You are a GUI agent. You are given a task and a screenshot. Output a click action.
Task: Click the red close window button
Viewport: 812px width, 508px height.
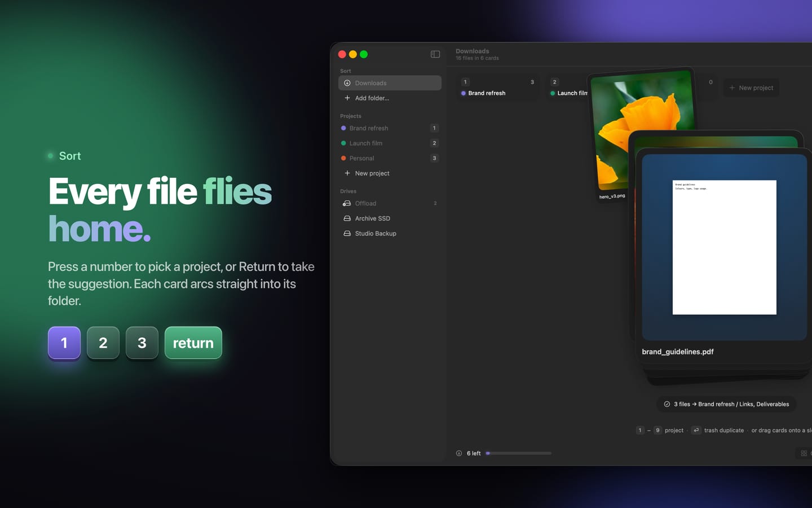coord(342,54)
